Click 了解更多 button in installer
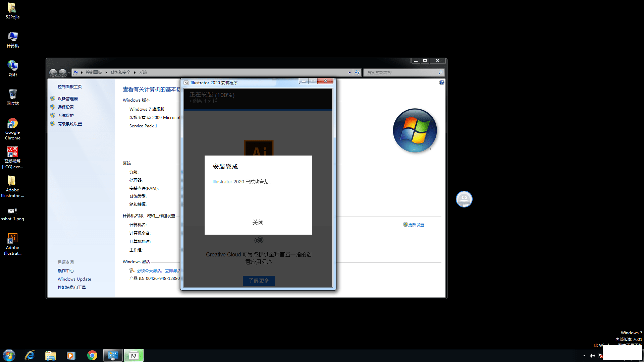Image resolution: width=644 pixels, height=362 pixels. coord(259,281)
